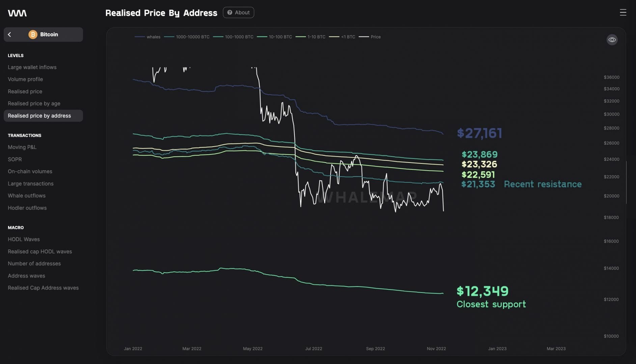Open Hodler outflows
This screenshot has width=636, height=364.
click(x=27, y=208)
